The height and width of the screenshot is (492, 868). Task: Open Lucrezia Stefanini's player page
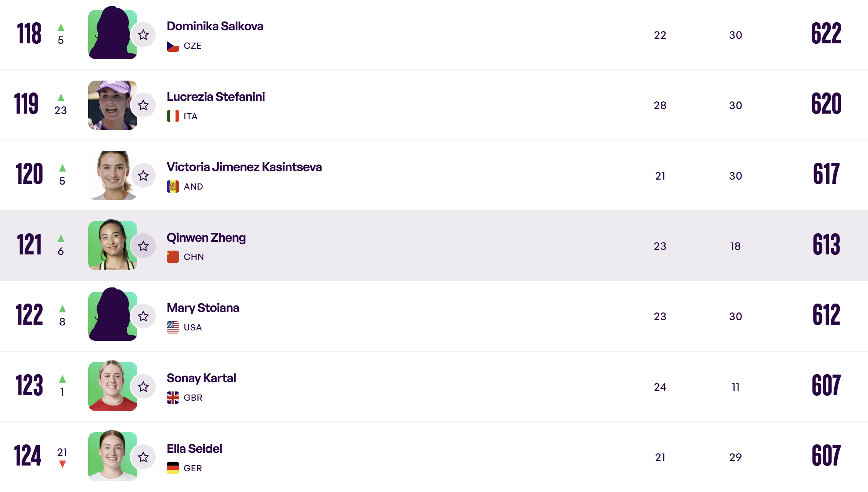[x=215, y=97]
